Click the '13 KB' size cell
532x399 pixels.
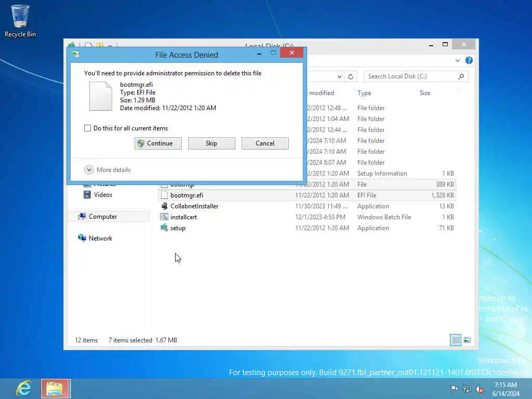pyautogui.click(x=446, y=206)
